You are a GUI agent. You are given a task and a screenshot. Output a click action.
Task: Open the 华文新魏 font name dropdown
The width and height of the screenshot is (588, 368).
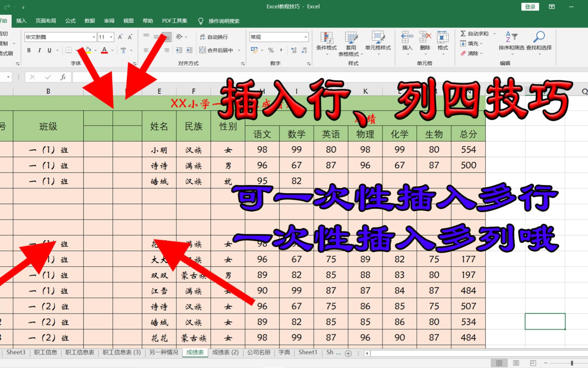94,37
